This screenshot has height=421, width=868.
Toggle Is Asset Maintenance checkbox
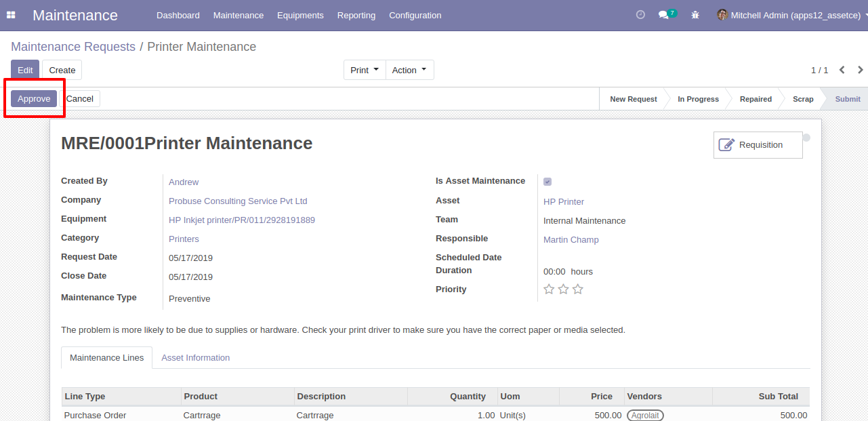(x=547, y=182)
